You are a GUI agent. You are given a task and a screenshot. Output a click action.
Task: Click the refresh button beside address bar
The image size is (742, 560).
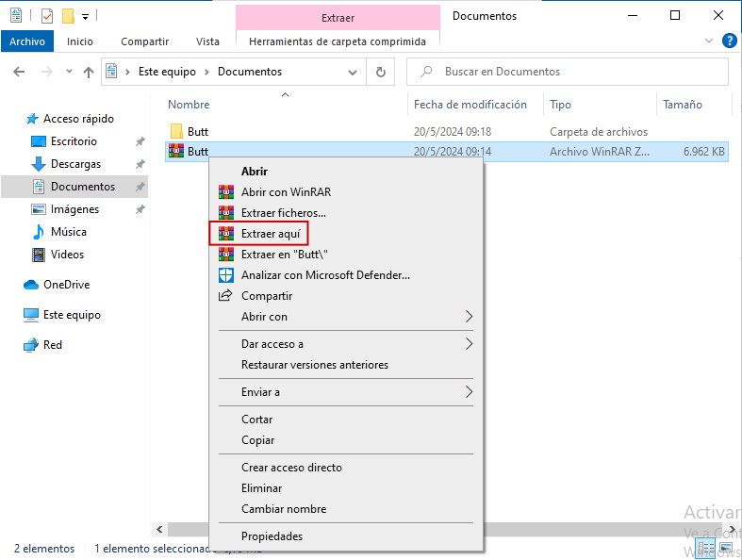[380, 72]
